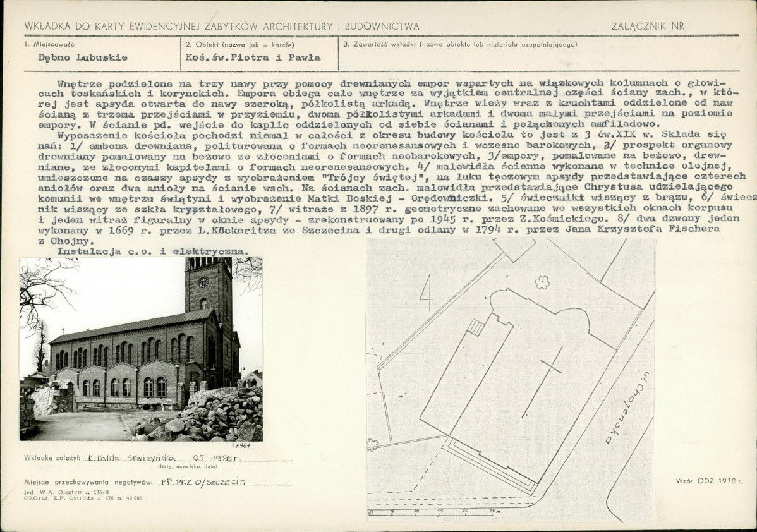The height and width of the screenshot is (532, 757).
Task: Click the cross symbol on the site plan
Action: coord(549,368)
